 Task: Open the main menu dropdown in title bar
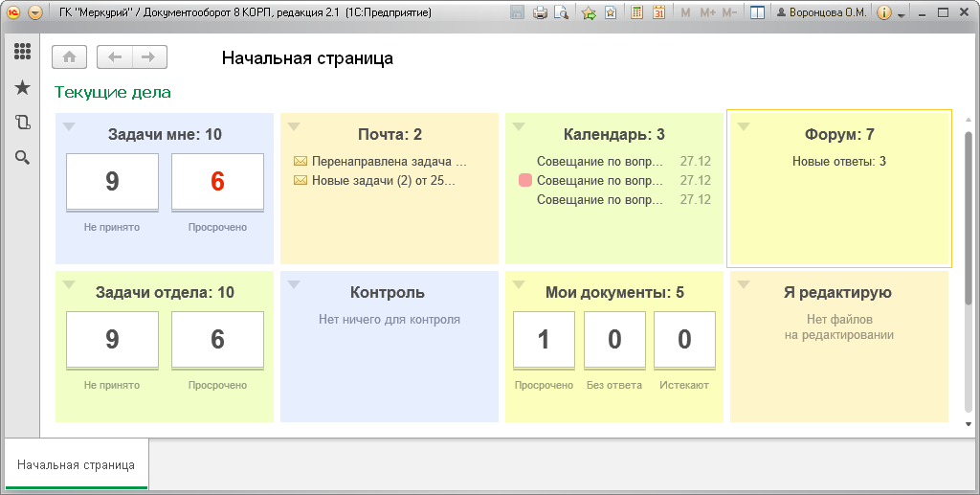coord(35,12)
